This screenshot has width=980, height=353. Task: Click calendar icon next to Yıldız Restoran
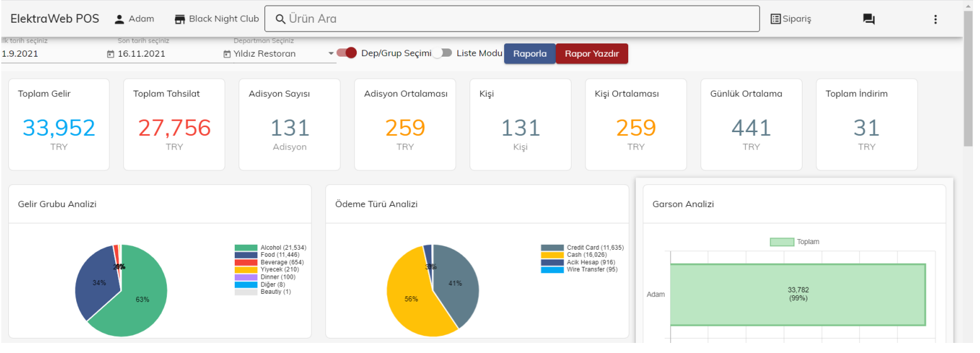tap(227, 54)
